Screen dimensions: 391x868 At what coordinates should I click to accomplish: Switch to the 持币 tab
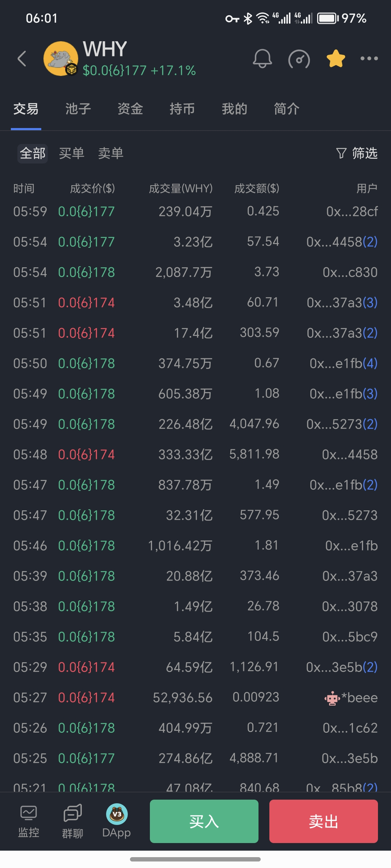click(x=182, y=109)
